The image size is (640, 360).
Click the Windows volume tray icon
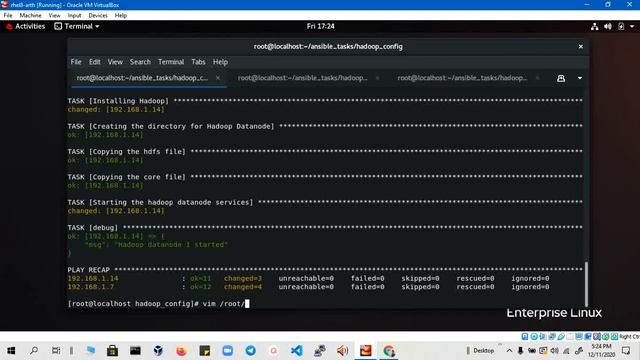[x=554, y=351]
